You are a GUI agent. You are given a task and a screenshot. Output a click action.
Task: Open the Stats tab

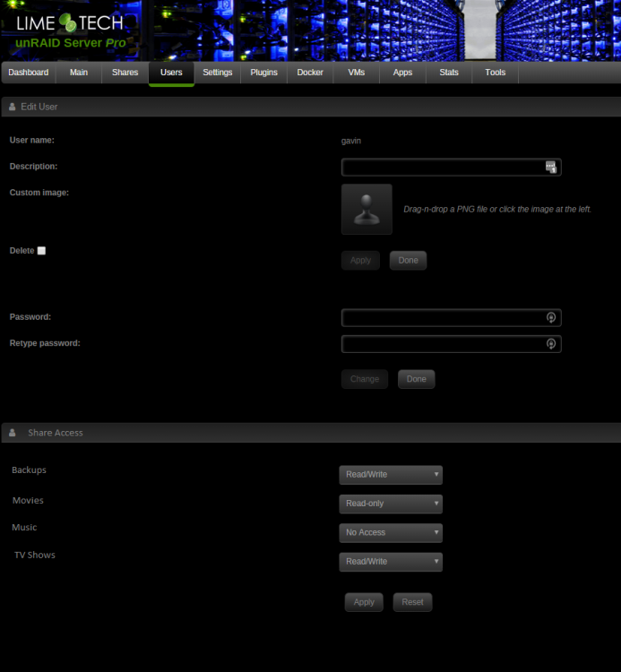[449, 73]
